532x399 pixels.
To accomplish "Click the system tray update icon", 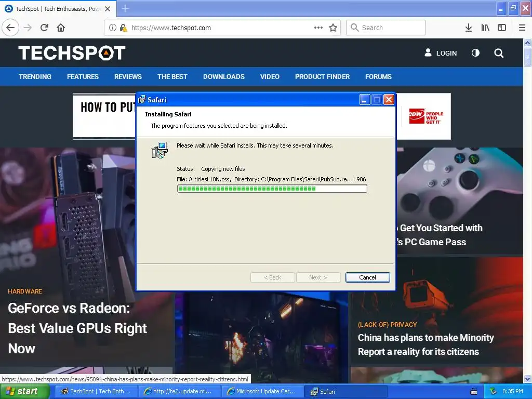I will pyautogui.click(x=493, y=391).
